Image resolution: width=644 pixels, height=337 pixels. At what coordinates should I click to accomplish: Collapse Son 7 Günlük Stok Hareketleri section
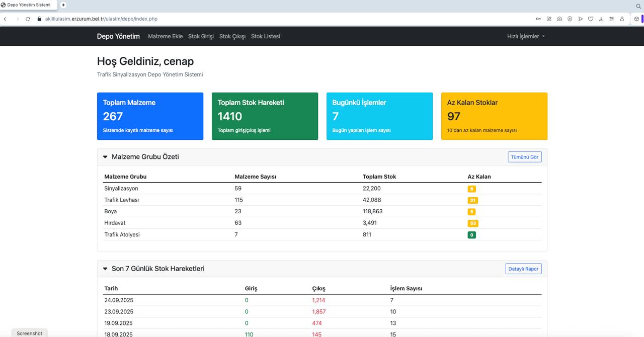105,269
